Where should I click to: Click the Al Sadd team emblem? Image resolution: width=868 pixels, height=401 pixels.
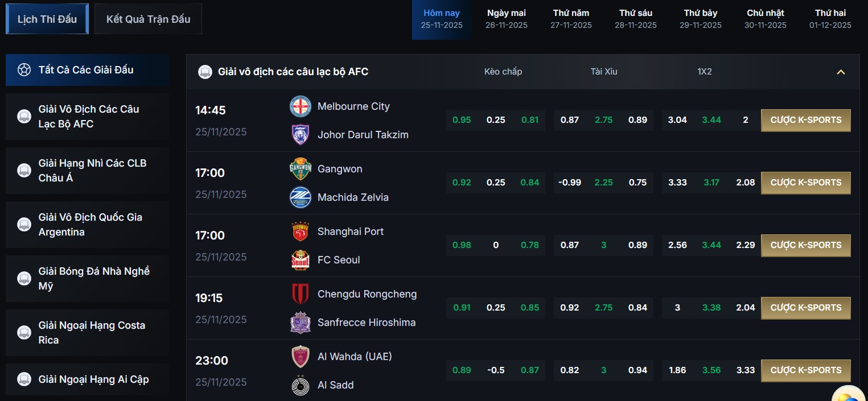(x=300, y=385)
